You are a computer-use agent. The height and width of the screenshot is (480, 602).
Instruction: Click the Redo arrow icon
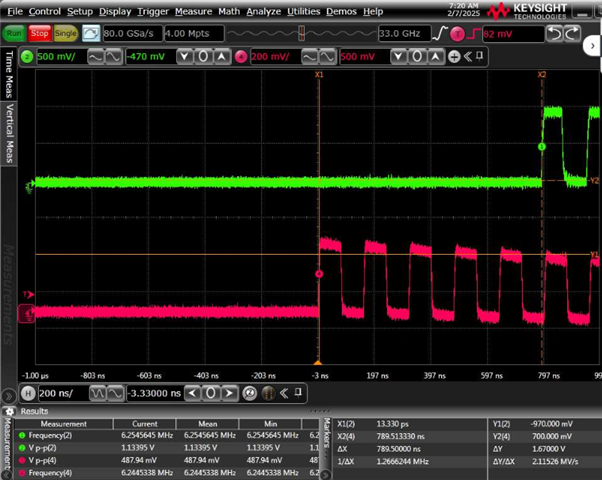(572, 34)
